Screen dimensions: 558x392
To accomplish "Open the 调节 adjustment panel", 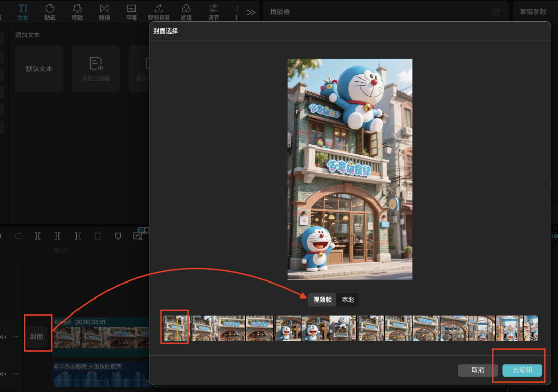I will [x=213, y=12].
